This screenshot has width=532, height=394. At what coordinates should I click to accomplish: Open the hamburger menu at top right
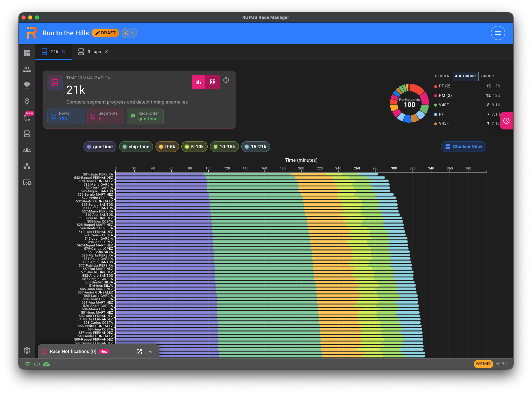point(498,33)
